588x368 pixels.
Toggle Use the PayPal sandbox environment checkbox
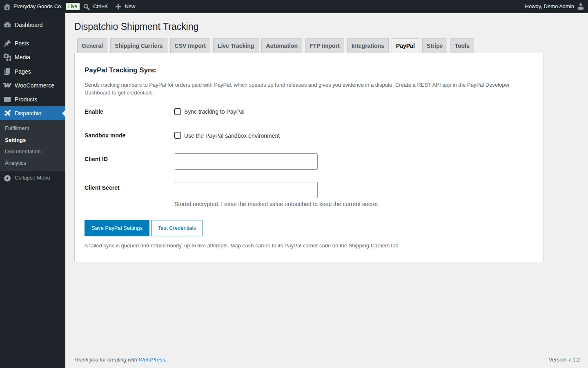tap(178, 135)
